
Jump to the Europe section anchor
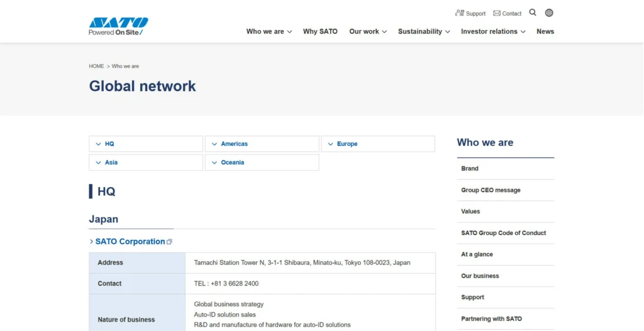pyautogui.click(x=378, y=144)
